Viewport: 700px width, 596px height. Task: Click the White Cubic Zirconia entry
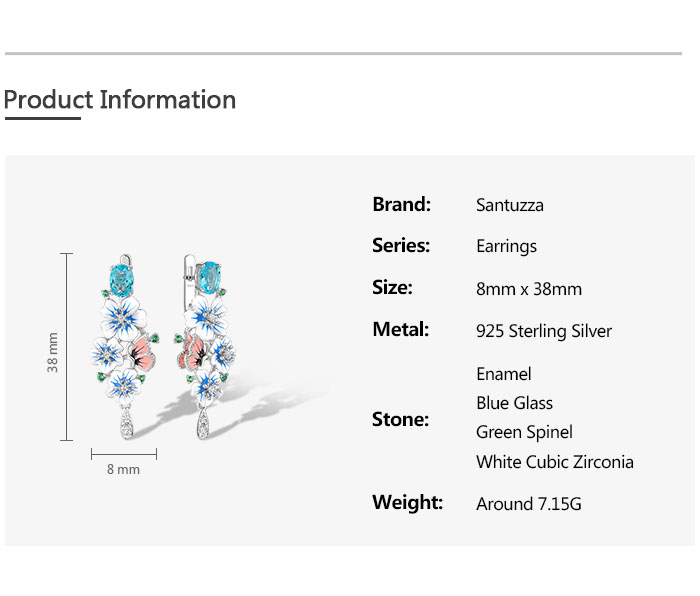click(x=555, y=462)
